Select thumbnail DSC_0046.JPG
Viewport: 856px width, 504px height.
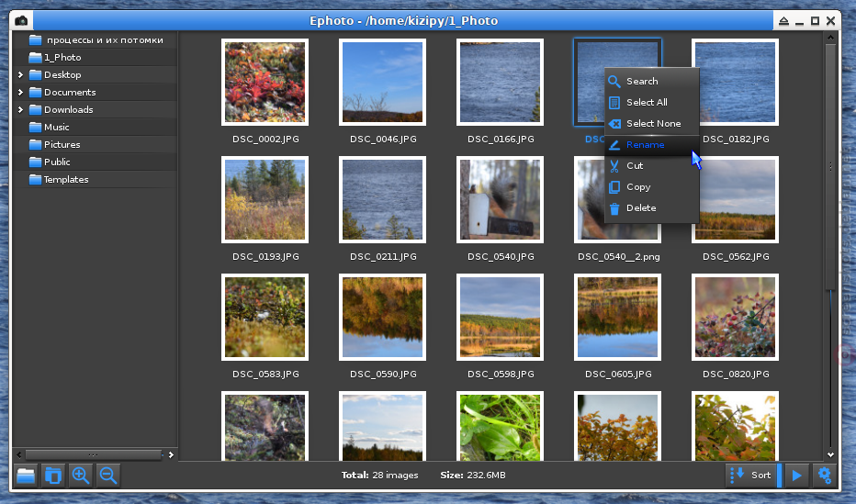[382, 82]
